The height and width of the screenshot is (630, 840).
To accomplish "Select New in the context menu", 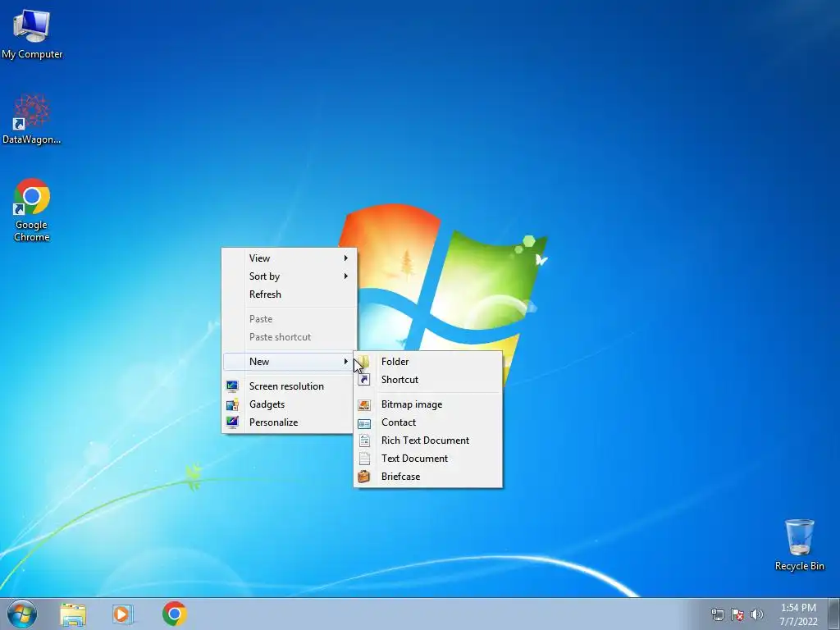I will tap(290, 362).
